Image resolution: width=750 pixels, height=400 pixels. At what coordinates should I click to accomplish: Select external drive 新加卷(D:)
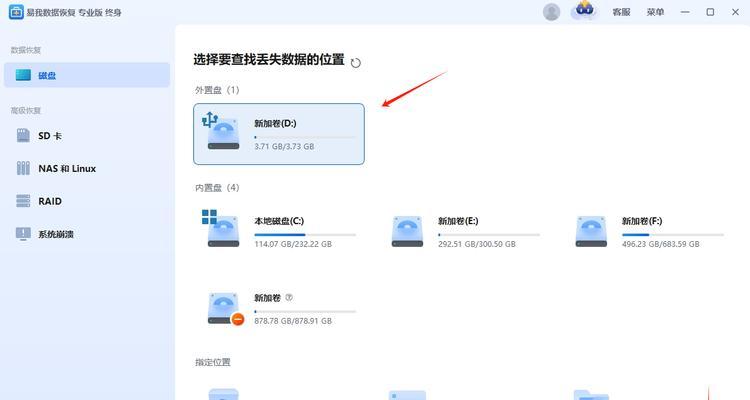point(279,134)
